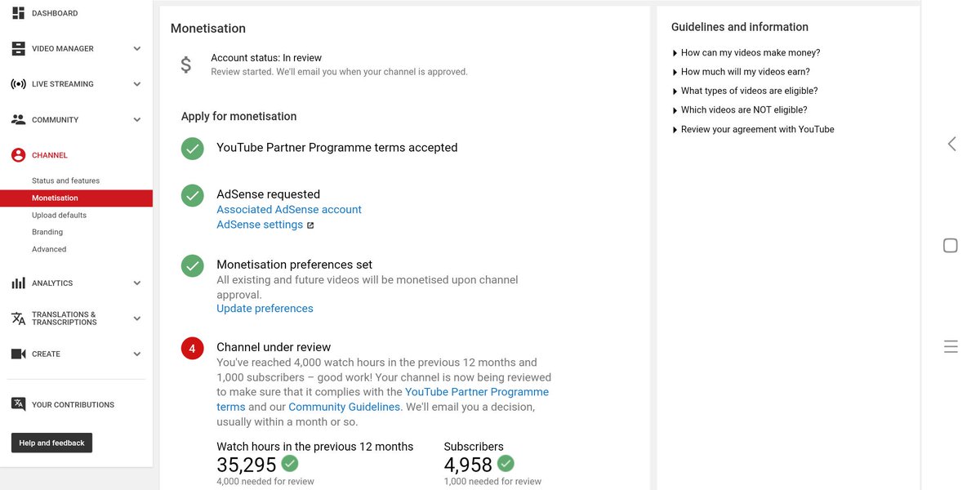The width and height of the screenshot is (980, 490).
Task: Expand 'How can my videos make money?'
Action: coord(750,52)
